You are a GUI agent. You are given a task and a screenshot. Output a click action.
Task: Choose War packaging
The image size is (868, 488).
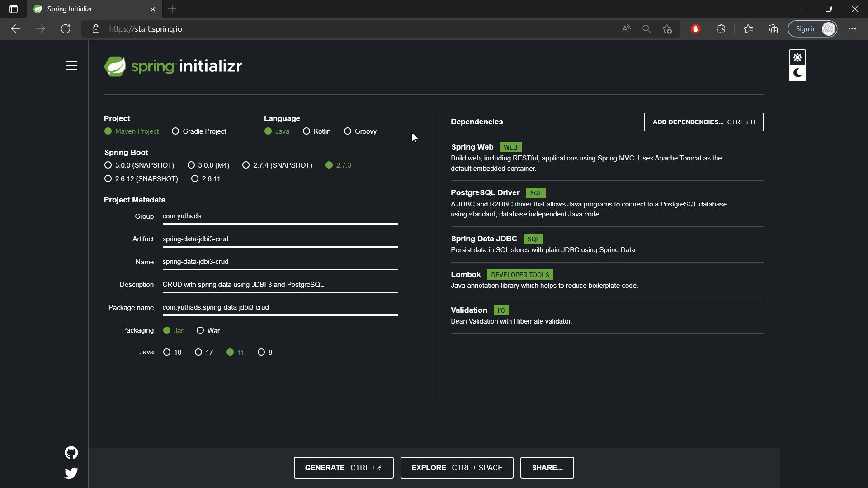208,331
